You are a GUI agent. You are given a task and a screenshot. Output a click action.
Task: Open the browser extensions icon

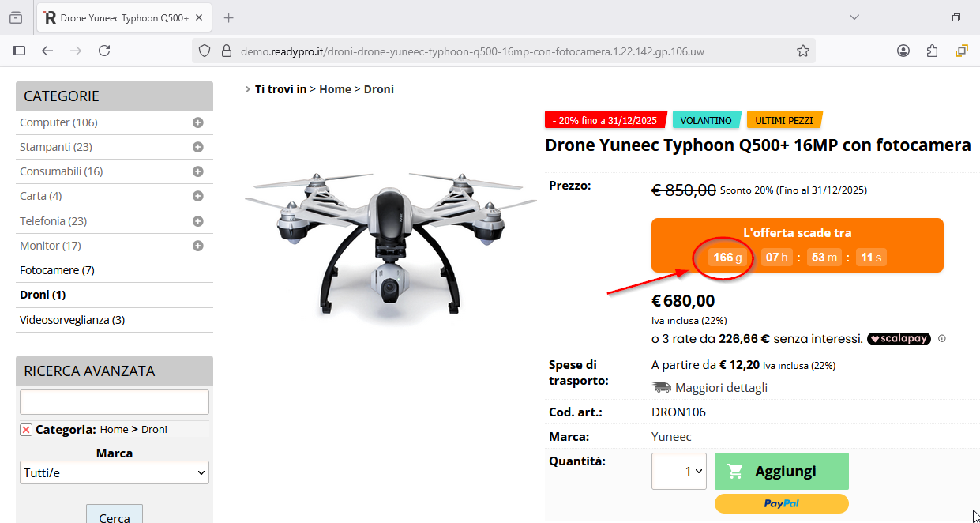click(932, 51)
